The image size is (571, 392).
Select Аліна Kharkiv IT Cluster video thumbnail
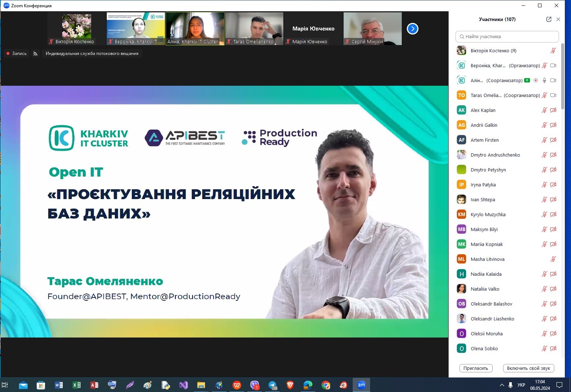click(x=195, y=29)
